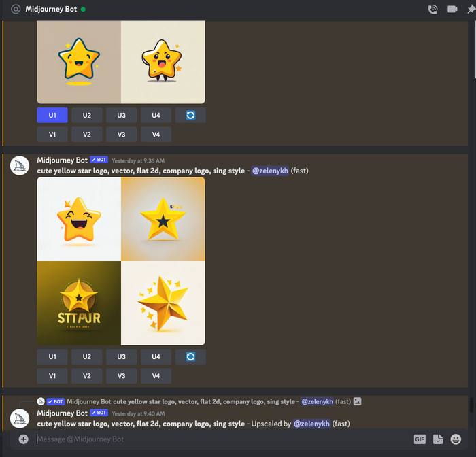Open the emoji picker smiley

pos(456,439)
